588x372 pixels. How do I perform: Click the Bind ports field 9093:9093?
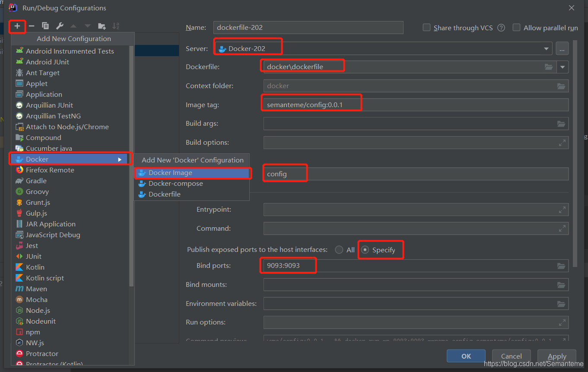[416, 266]
